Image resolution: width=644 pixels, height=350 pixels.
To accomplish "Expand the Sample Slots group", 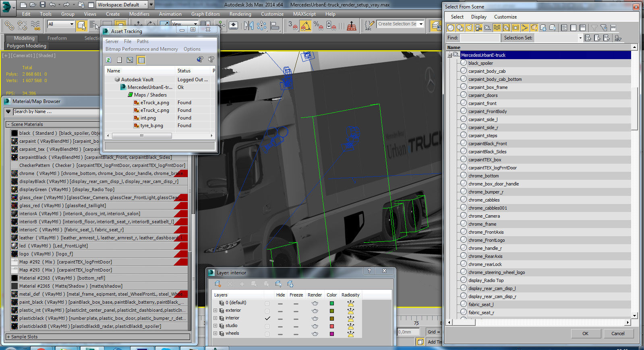I will click(x=8, y=337).
